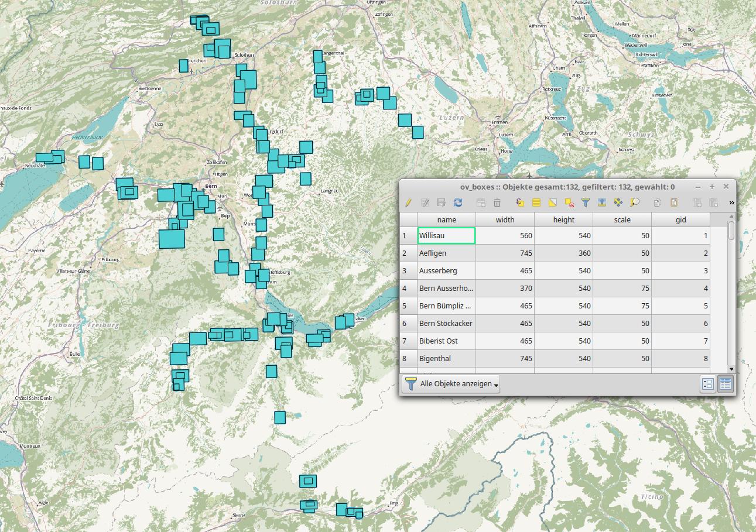
Task: Click the attribute table vertical scrollbar handle
Action: click(x=731, y=230)
